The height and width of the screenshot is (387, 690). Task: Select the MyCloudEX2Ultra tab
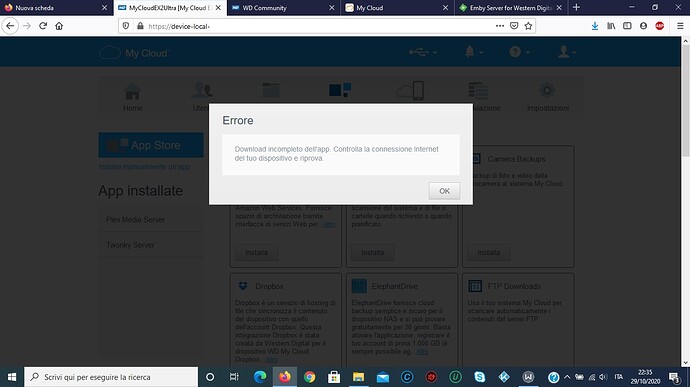click(169, 8)
